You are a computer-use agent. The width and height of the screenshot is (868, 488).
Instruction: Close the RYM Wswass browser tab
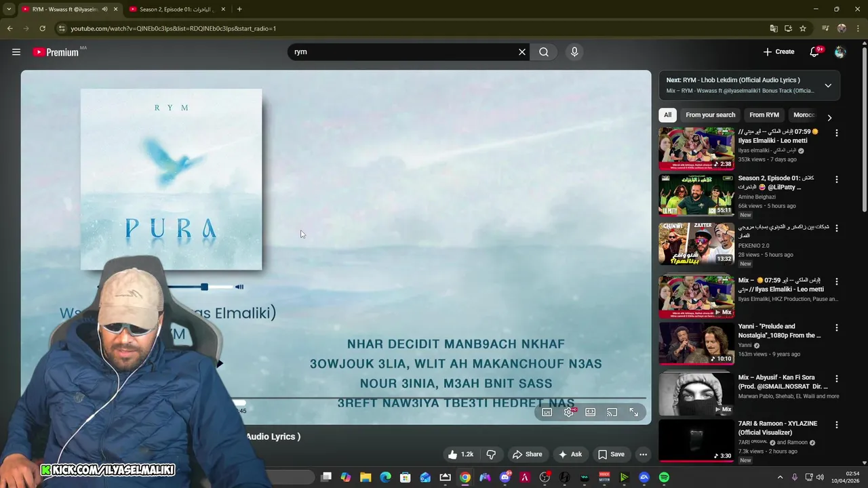tap(116, 9)
